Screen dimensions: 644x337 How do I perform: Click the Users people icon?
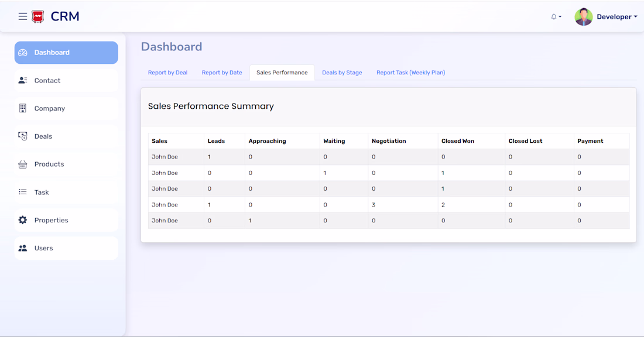(23, 248)
